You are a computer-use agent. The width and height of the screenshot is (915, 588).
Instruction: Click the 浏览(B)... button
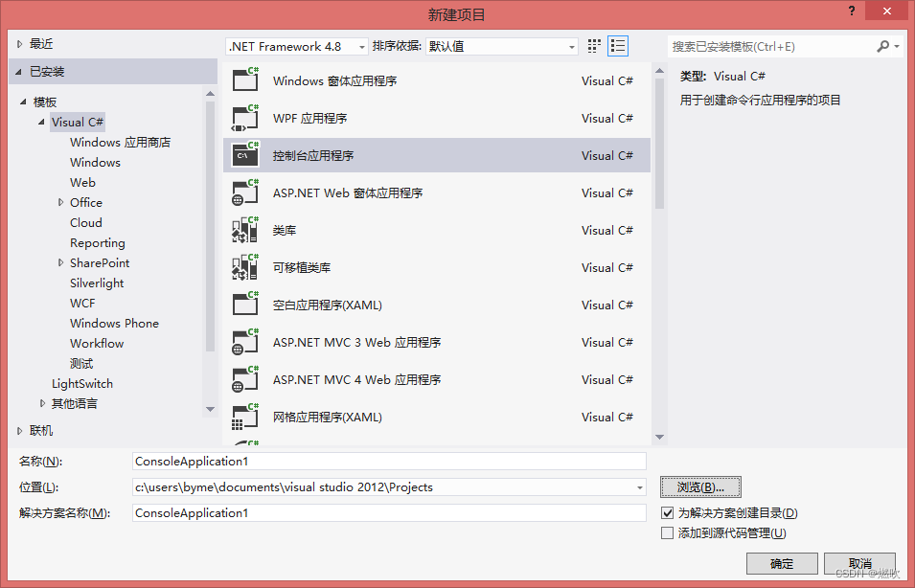(700, 487)
